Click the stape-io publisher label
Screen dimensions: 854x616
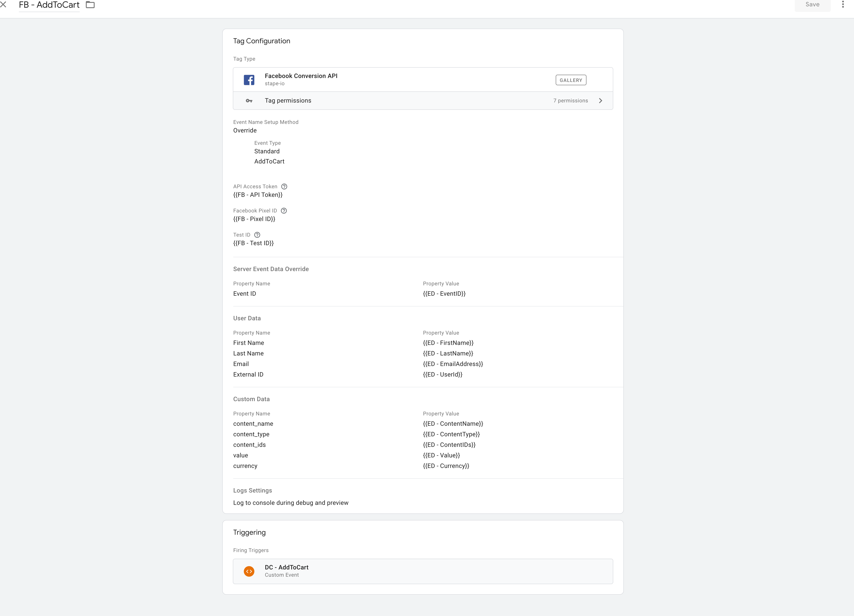[x=275, y=83]
